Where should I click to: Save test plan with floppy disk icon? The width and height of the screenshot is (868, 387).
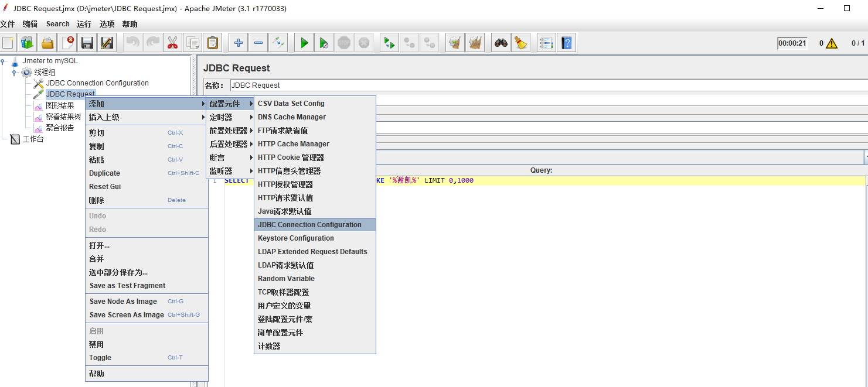pyautogui.click(x=87, y=43)
